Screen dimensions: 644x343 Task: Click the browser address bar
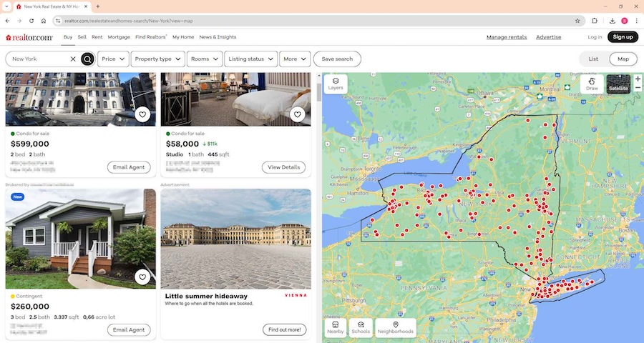(318, 21)
